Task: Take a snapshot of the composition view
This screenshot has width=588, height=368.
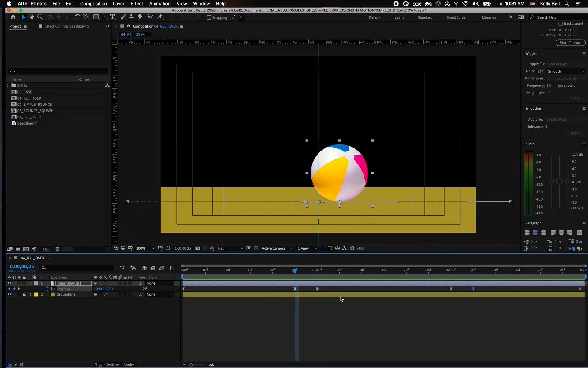Action: [198, 248]
